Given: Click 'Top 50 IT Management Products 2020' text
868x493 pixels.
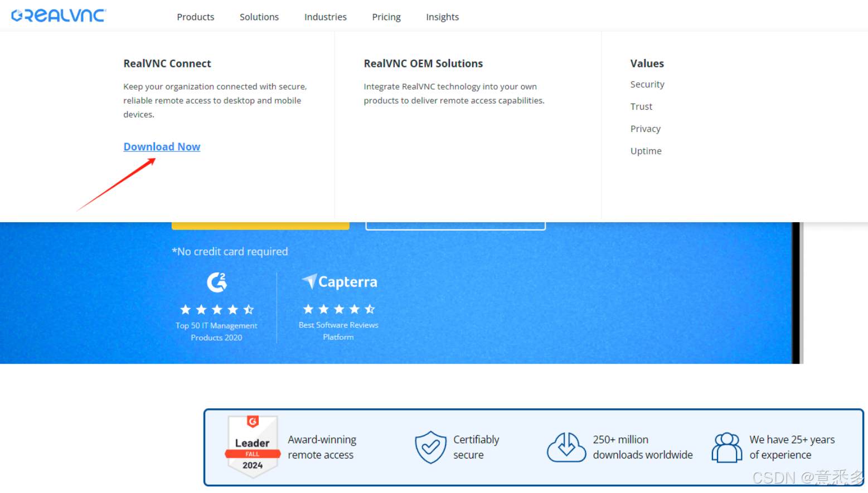Looking at the screenshot, I should tap(216, 331).
